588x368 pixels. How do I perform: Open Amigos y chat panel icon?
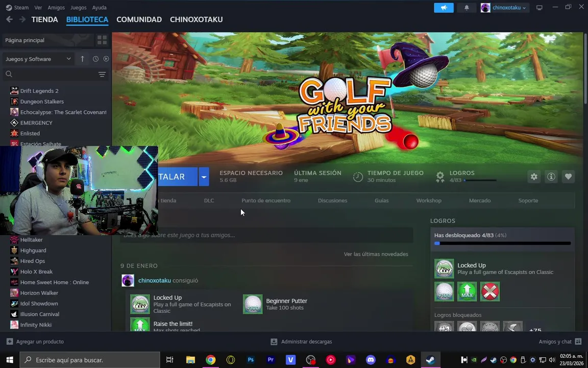(x=578, y=342)
